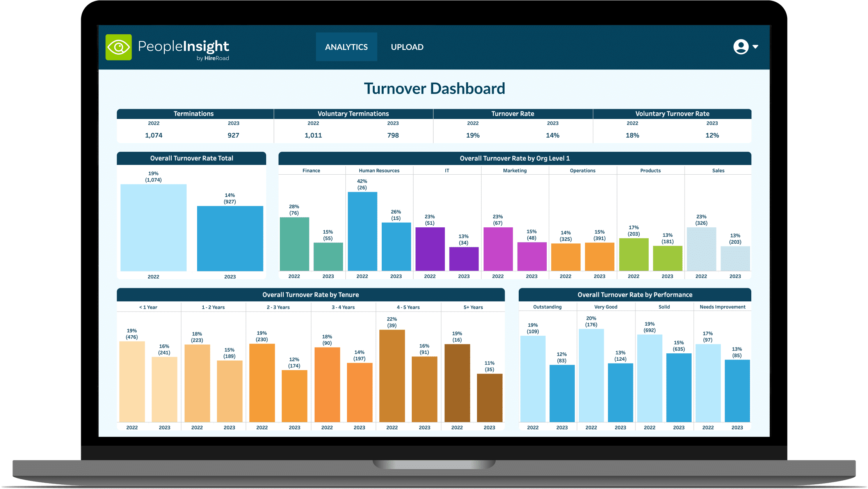Click the Operations column label

tap(583, 170)
